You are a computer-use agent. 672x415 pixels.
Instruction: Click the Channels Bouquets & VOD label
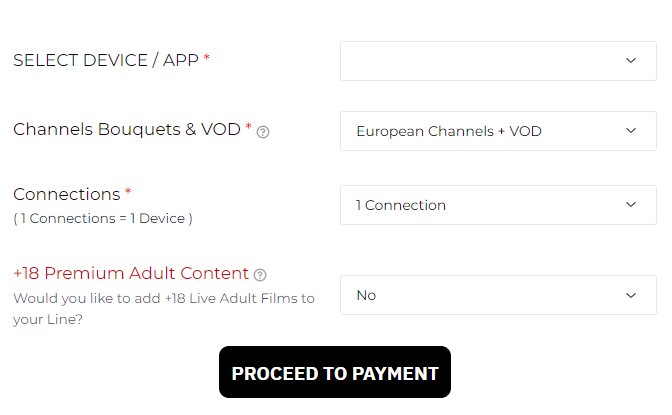point(126,130)
